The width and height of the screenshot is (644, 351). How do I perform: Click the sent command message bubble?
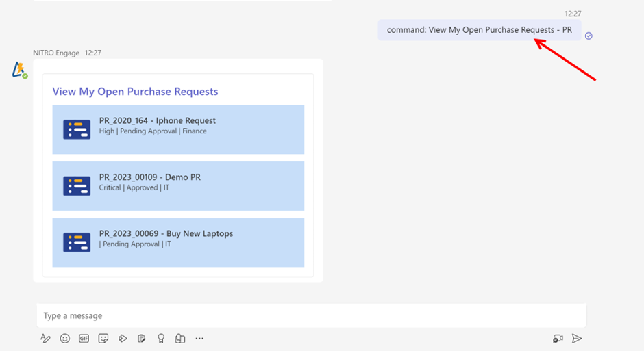point(479,30)
